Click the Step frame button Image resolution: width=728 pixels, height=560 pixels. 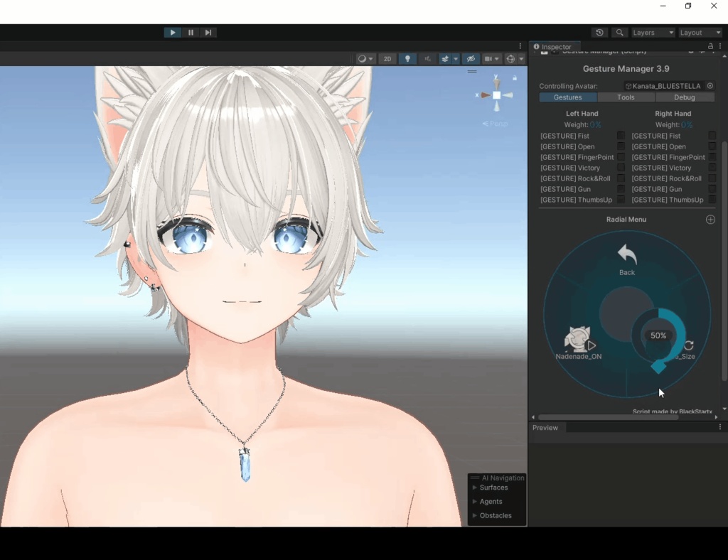[x=208, y=32]
